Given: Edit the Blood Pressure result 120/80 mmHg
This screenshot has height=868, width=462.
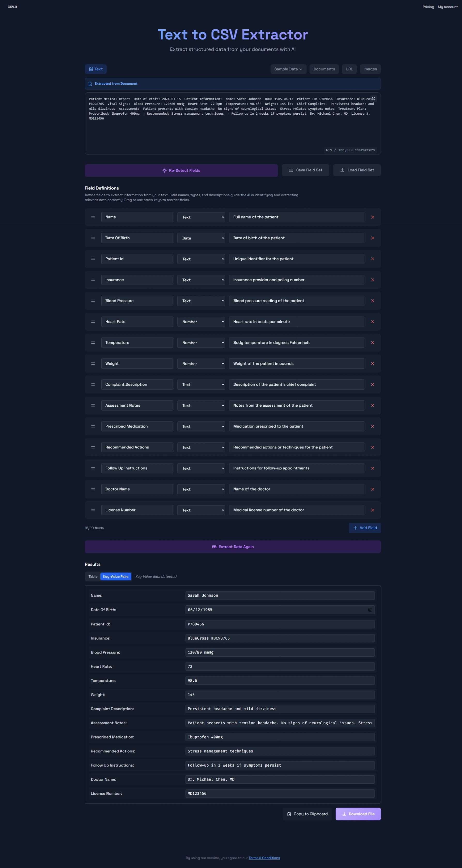Looking at the screenshot, I should click(280, 652).
